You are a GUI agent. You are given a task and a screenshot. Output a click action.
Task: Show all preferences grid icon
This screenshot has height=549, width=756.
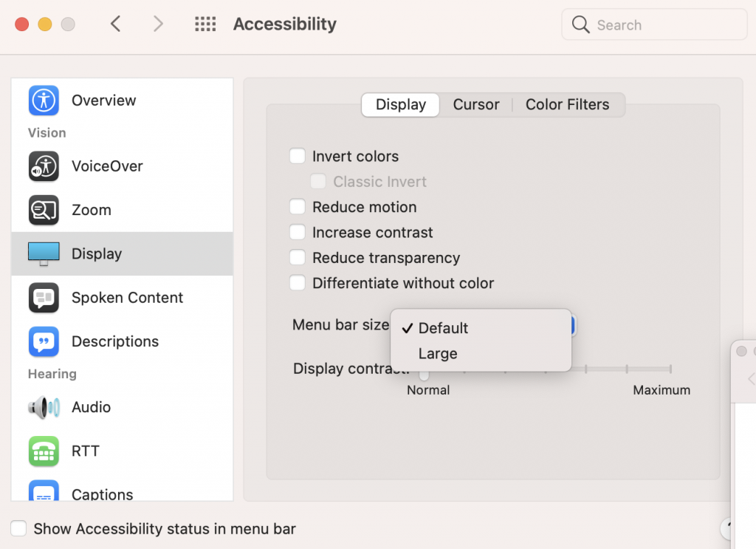pos(205,24)
